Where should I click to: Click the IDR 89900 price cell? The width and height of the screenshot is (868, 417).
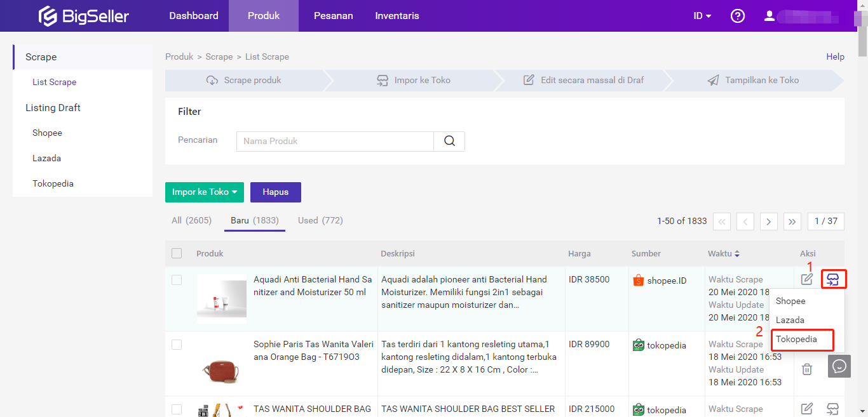click(589, 344)
